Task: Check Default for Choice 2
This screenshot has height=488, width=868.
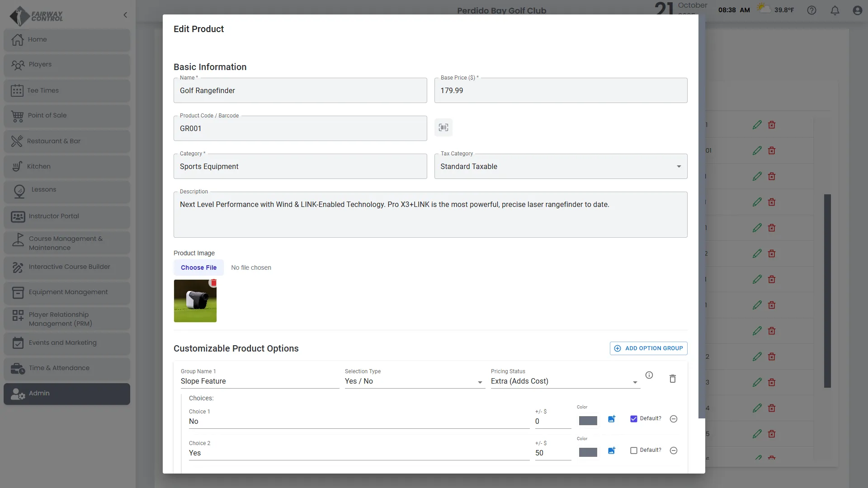Action: [x=634, y=450]
